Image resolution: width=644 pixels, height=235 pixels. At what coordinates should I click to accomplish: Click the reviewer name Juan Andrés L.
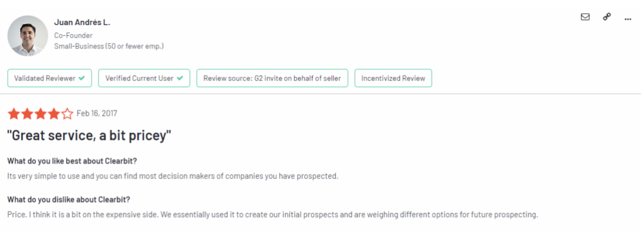pyautogui.click(x=82, y=23)
